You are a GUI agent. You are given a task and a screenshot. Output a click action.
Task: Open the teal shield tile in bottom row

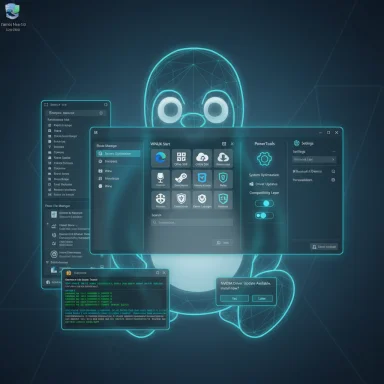pyautogui.click(x=223, y=200)
